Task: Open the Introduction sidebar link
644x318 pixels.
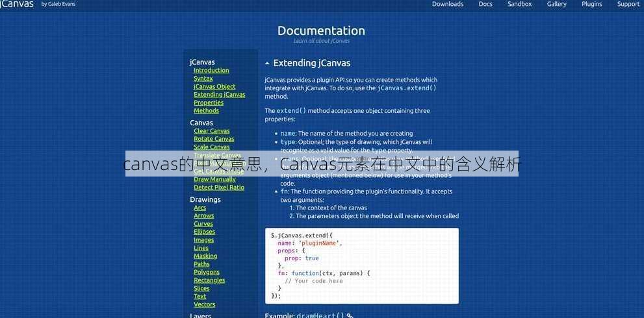Action: pyautogui.click(x=211, y=70)
